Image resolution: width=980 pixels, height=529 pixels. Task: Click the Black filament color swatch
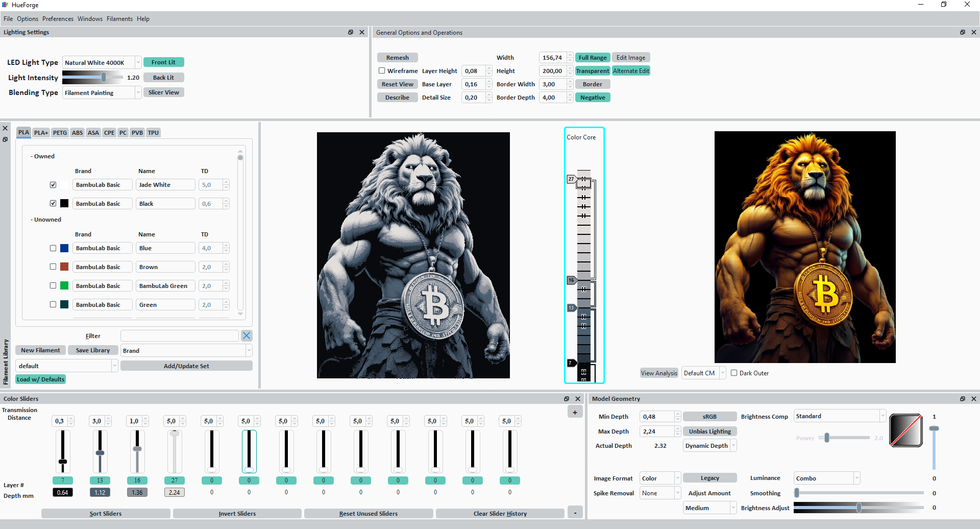pyautogui.click(x=64, y=203)
